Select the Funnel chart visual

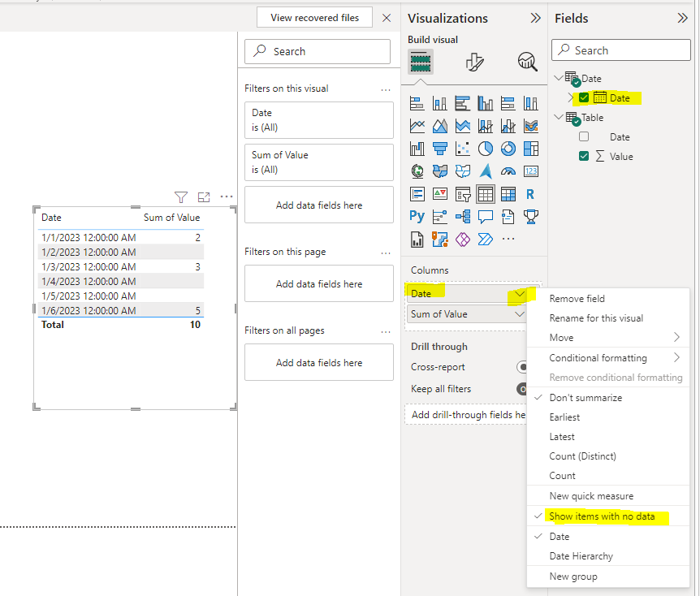(x=439, y=149)
